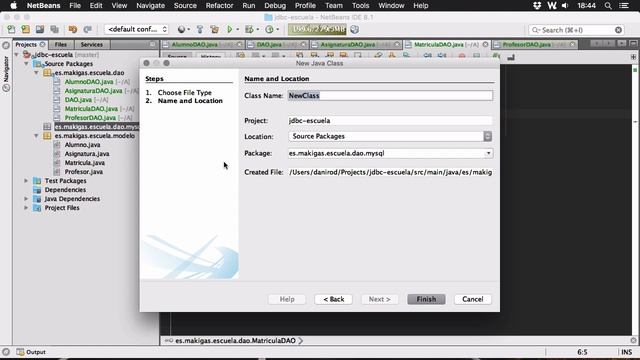Click the Debug Project toolbar icon
This screenshot has height=360, width=640.
(x=249, y=29)
